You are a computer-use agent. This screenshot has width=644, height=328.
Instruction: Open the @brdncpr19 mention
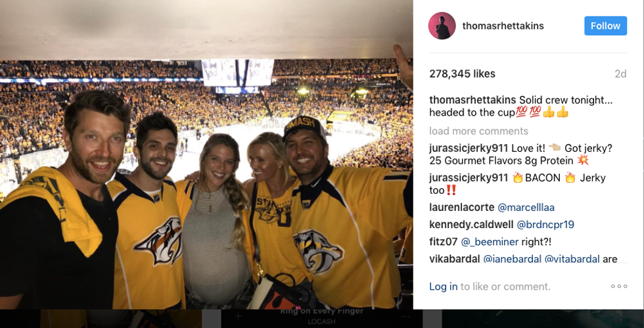coord(546,225)
